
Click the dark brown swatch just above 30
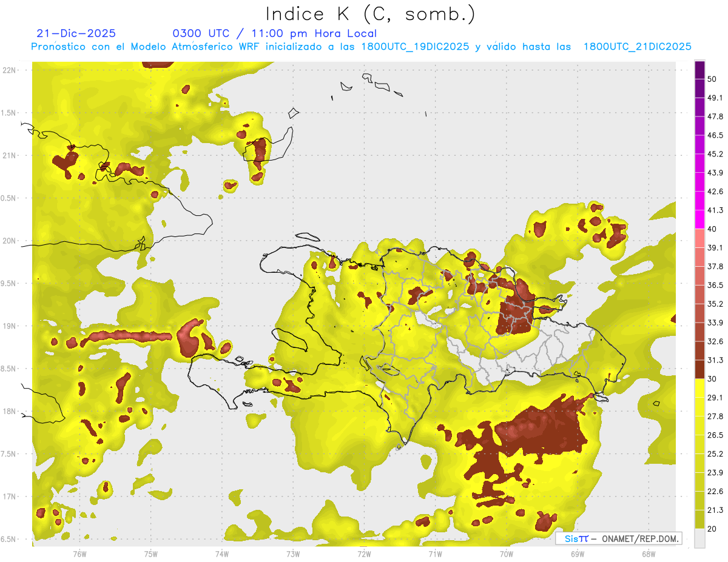(x=700, y=369)
